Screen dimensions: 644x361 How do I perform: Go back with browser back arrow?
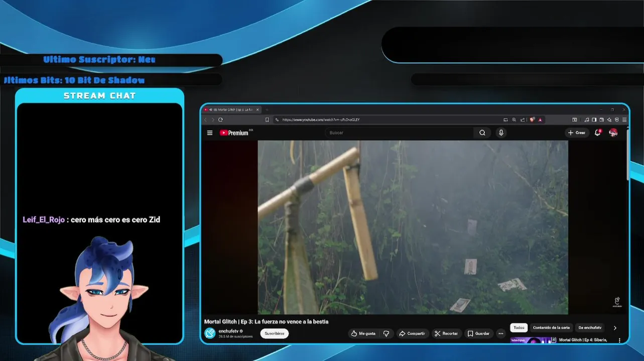coord(205,120)
